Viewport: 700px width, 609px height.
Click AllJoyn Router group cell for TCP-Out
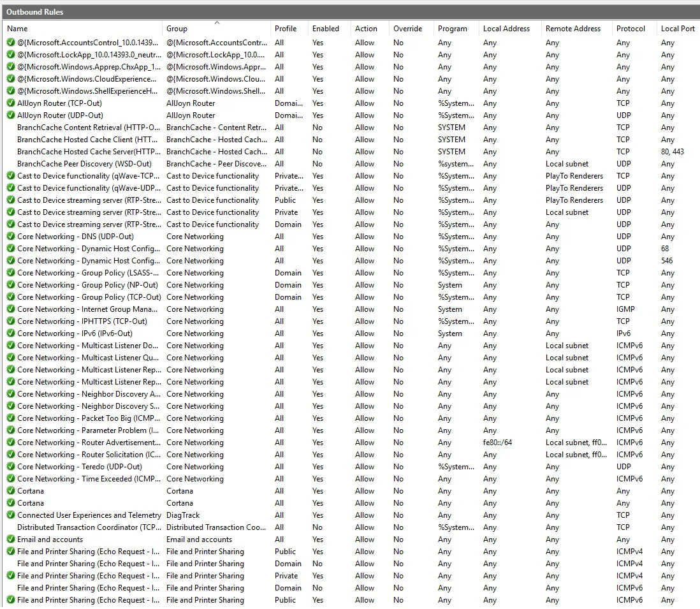pos(191,103)
